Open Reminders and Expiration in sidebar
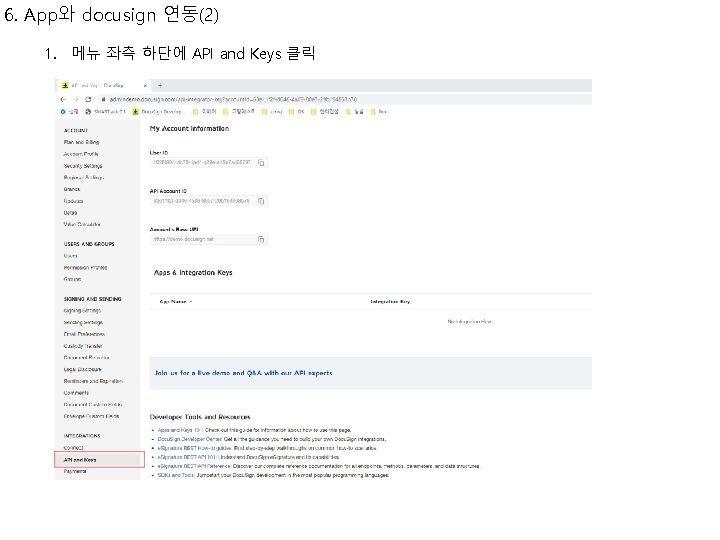Image resolution: width=720 pixels, height=540 pixels. pyautogui.click(x=93, y=381)
